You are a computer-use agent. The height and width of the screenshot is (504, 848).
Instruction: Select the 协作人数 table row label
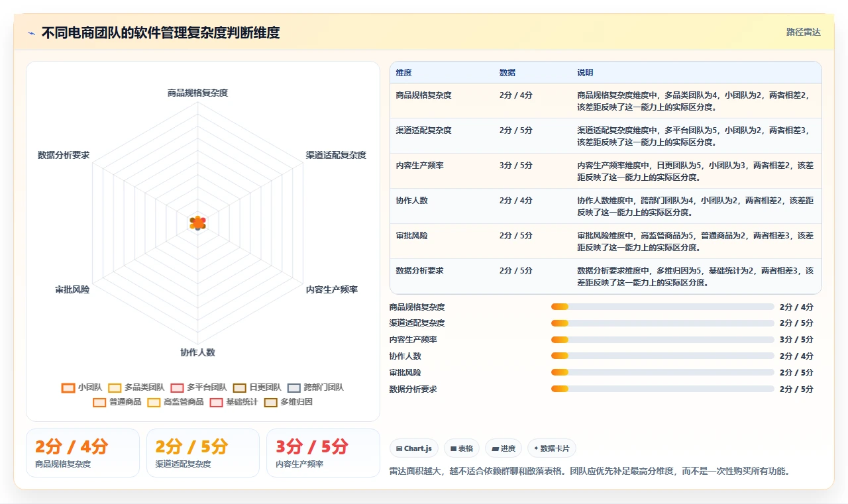click(411, 200)
